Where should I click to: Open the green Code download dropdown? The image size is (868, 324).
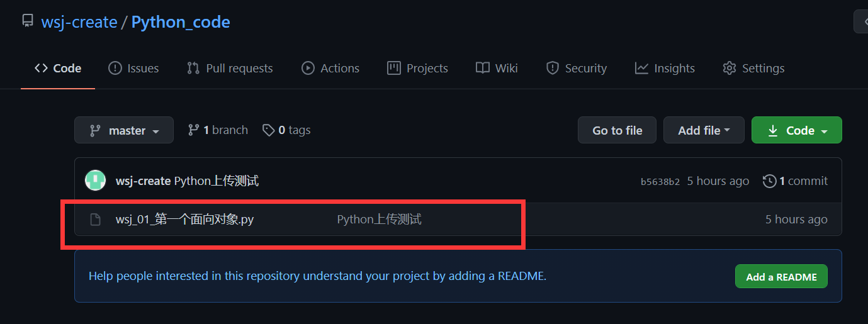pos(796,130)
